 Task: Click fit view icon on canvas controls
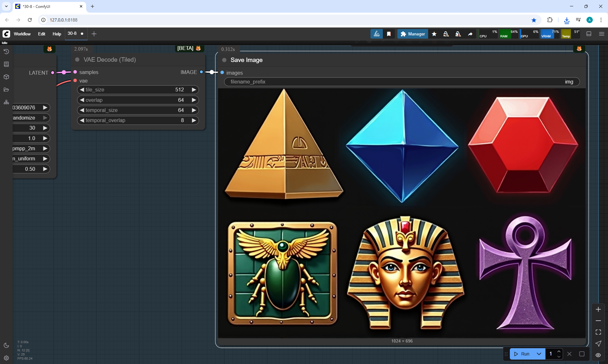click(598, 332)
